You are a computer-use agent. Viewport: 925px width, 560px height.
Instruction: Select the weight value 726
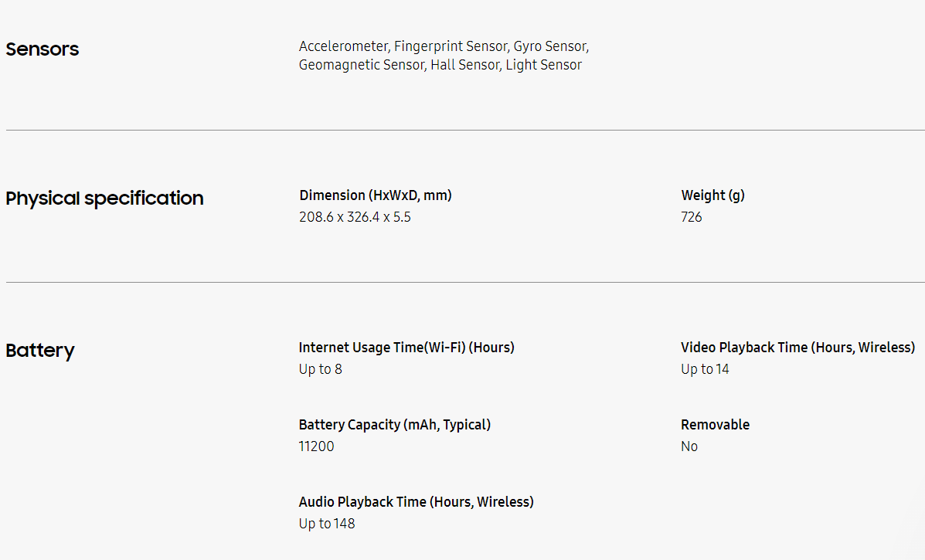[x=692, y=217]
